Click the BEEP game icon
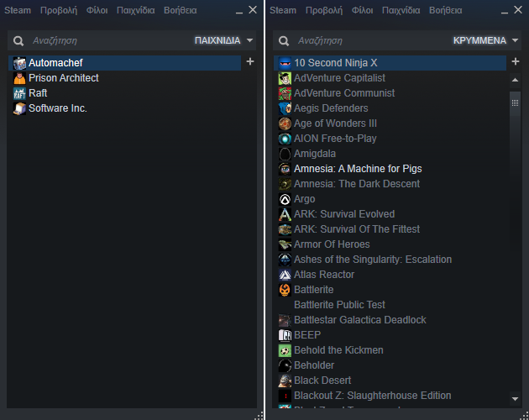The height and width of the screenshot is (420, 529). [285, 335]
